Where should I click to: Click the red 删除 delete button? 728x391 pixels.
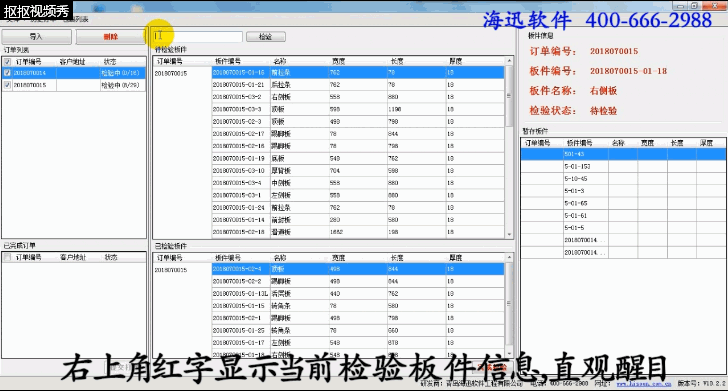click(110, 37)
